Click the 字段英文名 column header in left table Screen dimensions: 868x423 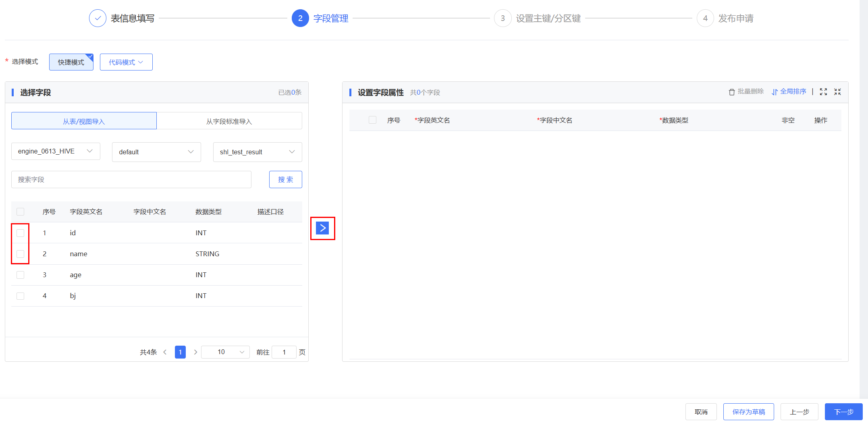coord(86,212)
